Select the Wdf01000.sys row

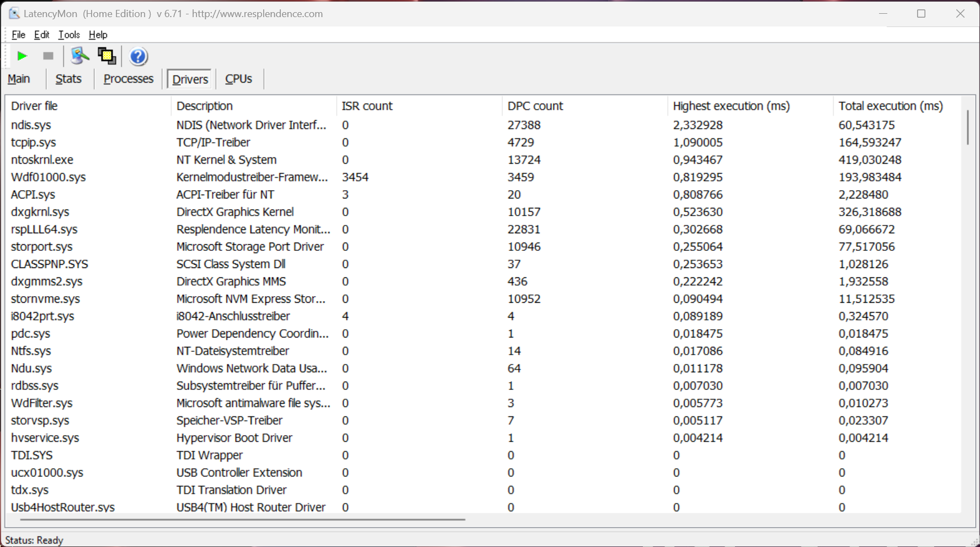(x=483, y=177)
